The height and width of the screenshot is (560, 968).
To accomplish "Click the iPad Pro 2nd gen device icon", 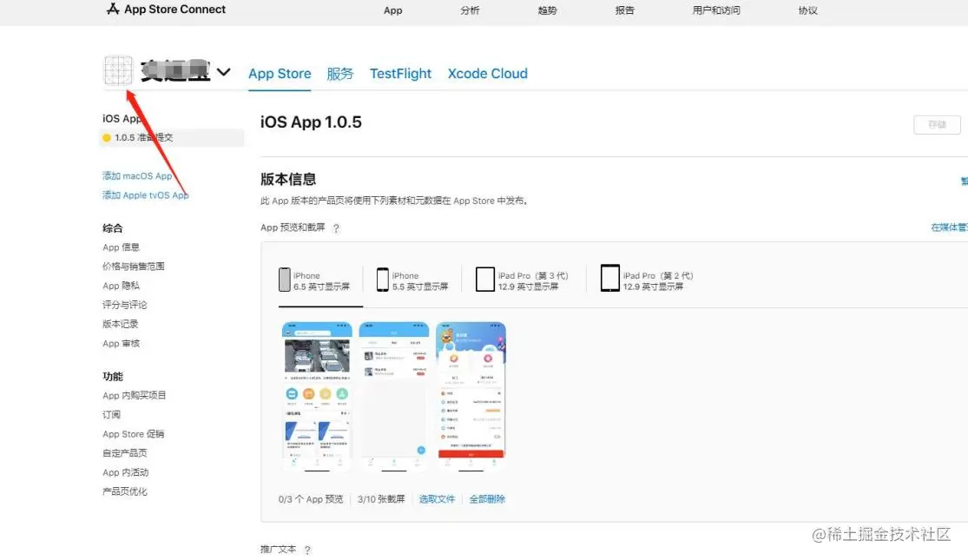I will coord(610,278).
